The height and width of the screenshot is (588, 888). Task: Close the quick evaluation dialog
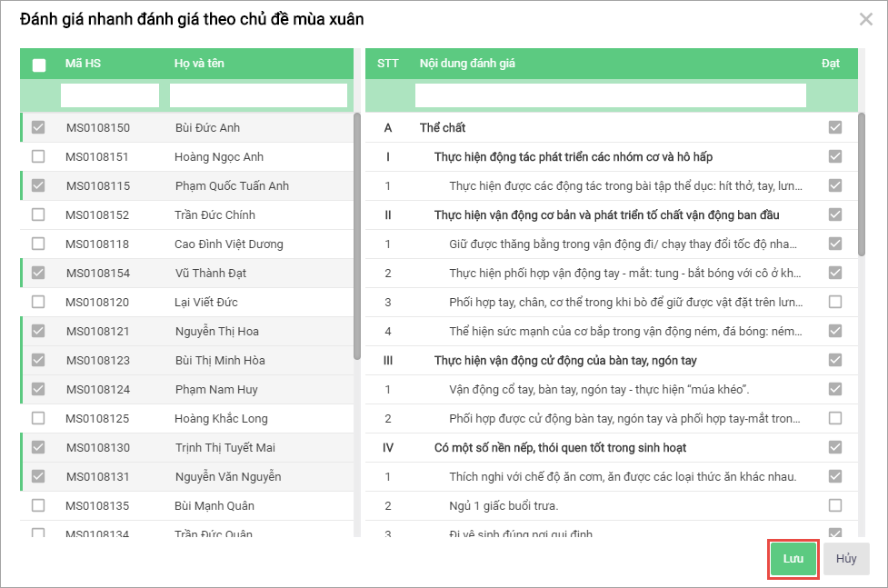click(866, 19)
